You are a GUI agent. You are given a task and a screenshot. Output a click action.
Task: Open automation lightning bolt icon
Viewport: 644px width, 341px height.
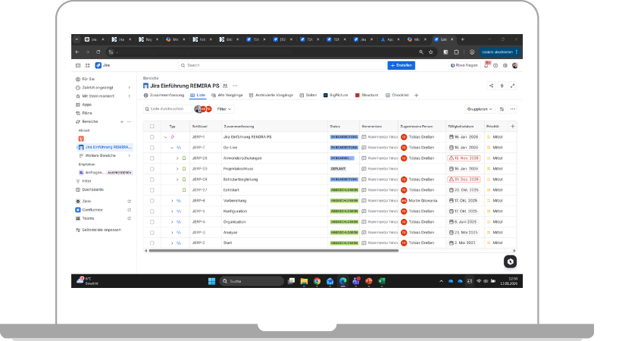(502, 86)
